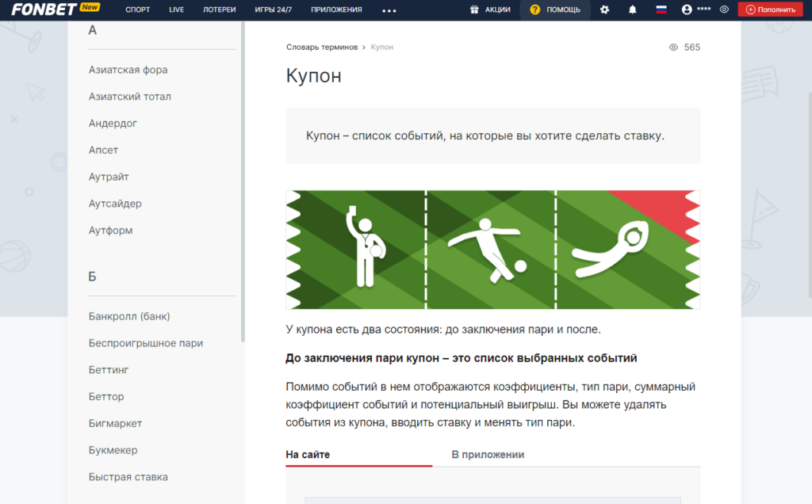This screenshot has width=812, height=504.
Task: Open the ПОМОЩЬ help section
Action: [x=564, y=10]
